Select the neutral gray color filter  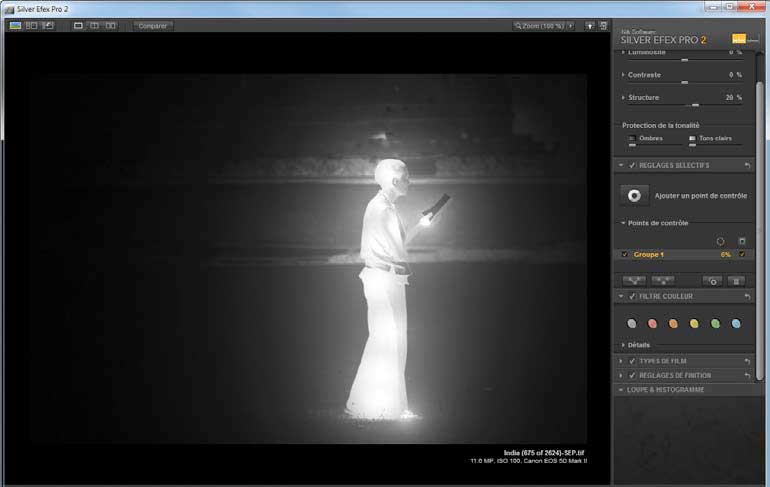[632, 323]
